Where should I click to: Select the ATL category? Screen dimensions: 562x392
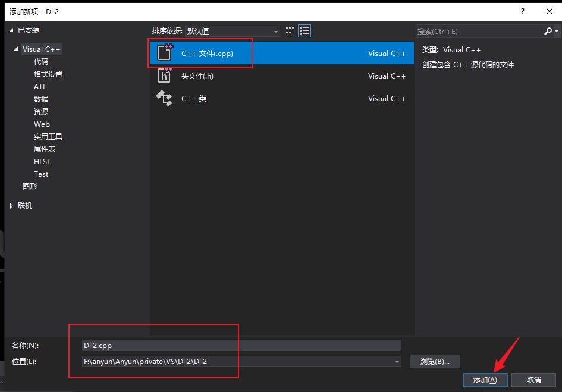(40, 86)
